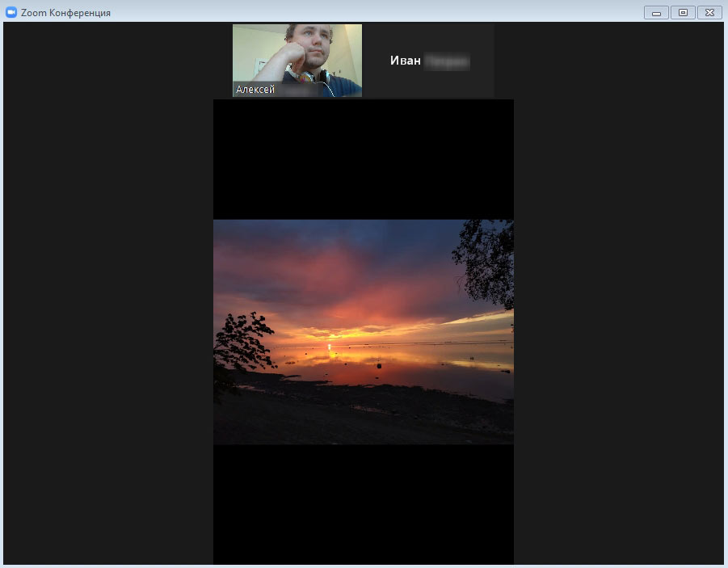728x568 pixels.
Task: Click the Алексей name label on video
Action: 256,90
